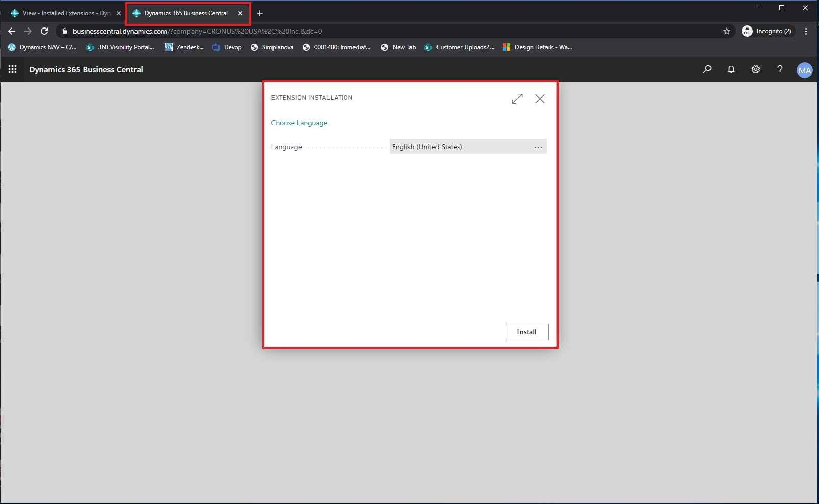Open the Chrome three-dot menu
Image resolution: width=819 pixels, height=504 pixels.
806,31
